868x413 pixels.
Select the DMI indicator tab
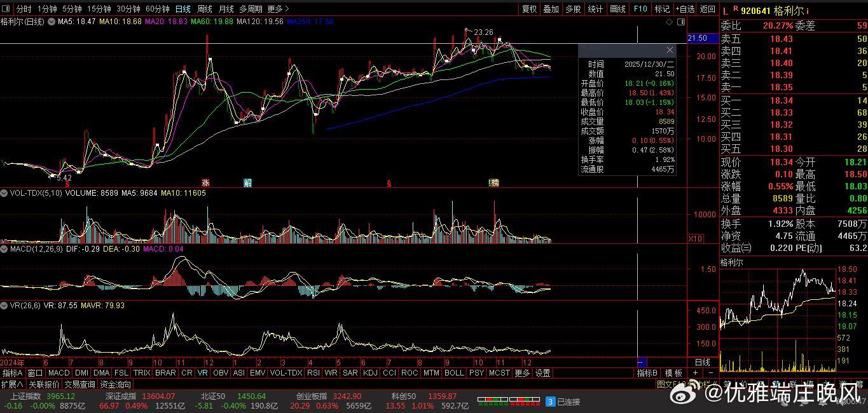82,373
